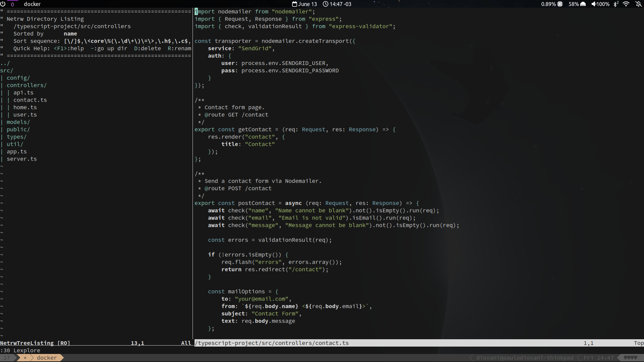Open the Wi-Fi network icon
Image resolution: width=644 pixels, height=362 pixels.
click(x=626, y=4)
